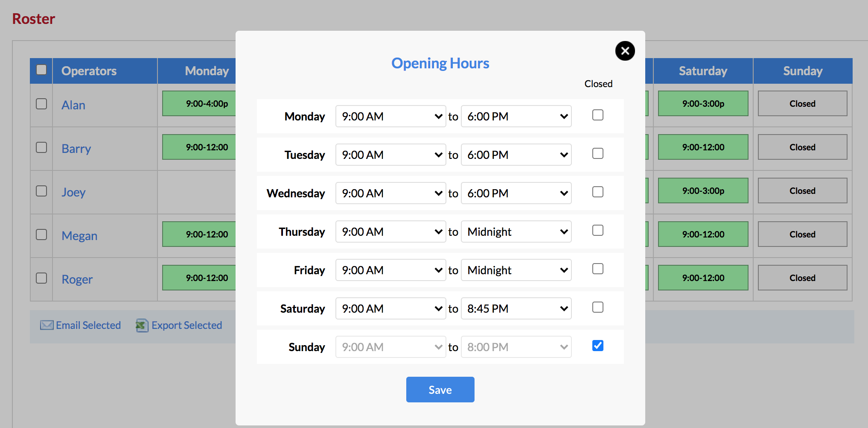Click Alan's Sunday Closed cell
868x428 pixels.
click(802, 103)
